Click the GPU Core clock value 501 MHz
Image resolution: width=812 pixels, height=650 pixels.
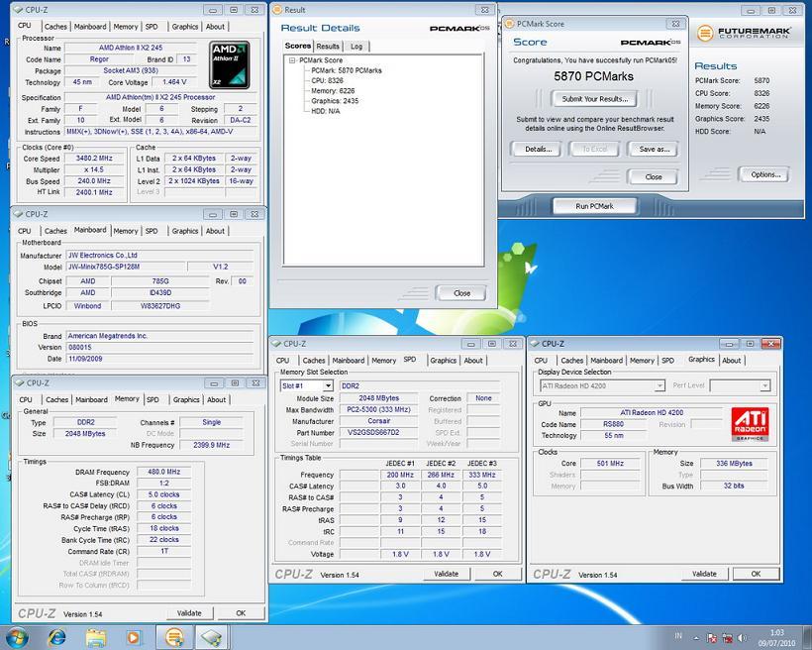(610, 464)
